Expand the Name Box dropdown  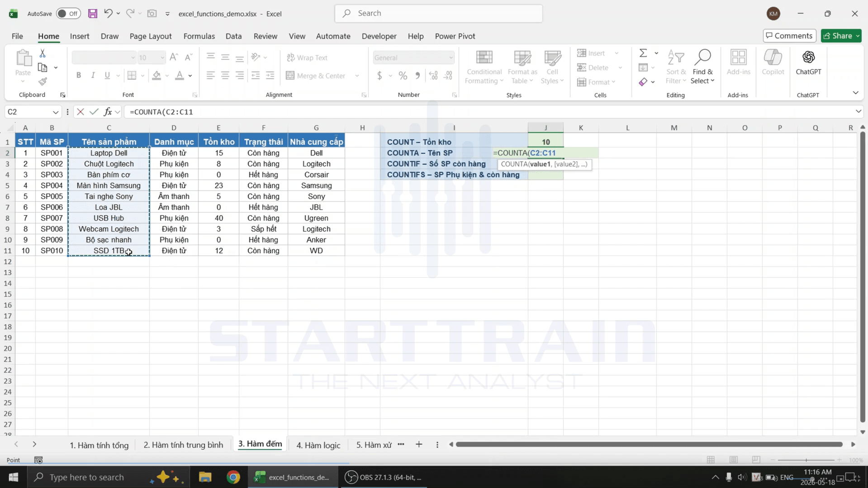[55, 112]
